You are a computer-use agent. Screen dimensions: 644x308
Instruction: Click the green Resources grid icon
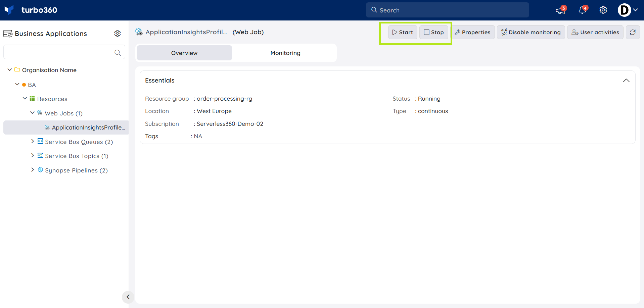pyautogui.click(x=32, y=98)
